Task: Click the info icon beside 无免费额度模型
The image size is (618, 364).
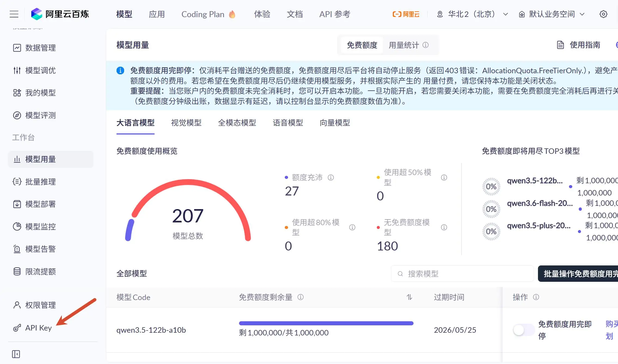Action: pyautogui.click(x=444, y=227)
